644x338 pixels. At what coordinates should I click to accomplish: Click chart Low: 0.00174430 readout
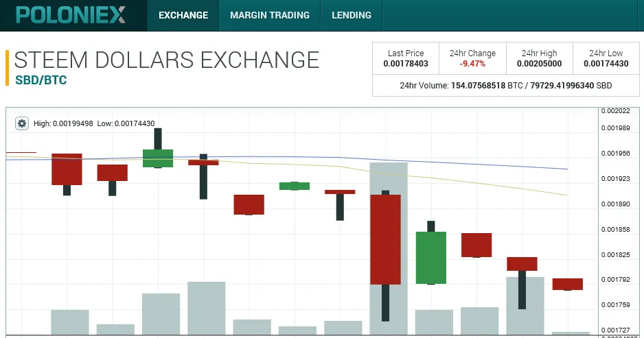(x=126, y=123)
